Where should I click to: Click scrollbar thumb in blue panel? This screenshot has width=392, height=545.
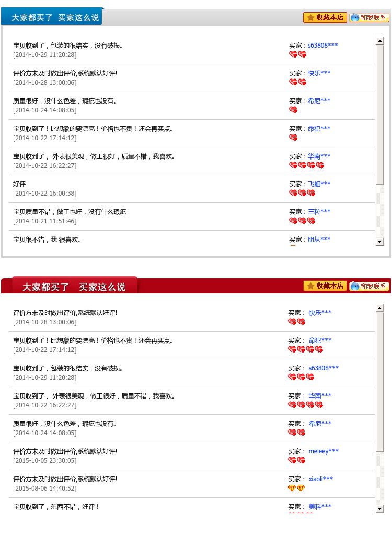380,115
